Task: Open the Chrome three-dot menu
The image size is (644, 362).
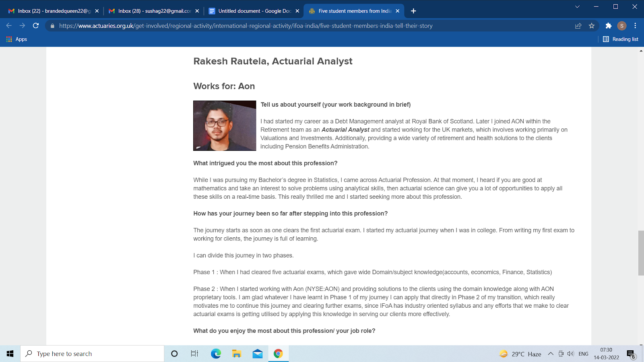Action: [x=636, y=26]
